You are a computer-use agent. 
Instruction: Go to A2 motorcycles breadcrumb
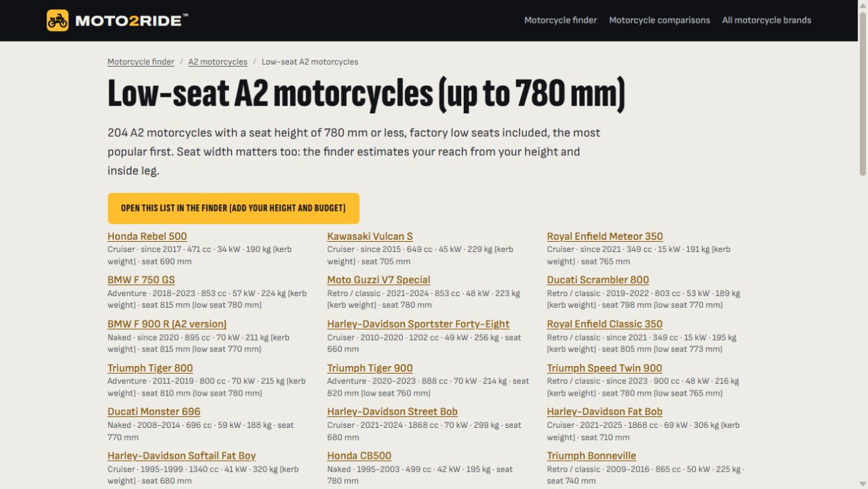[x=218, y=62]
